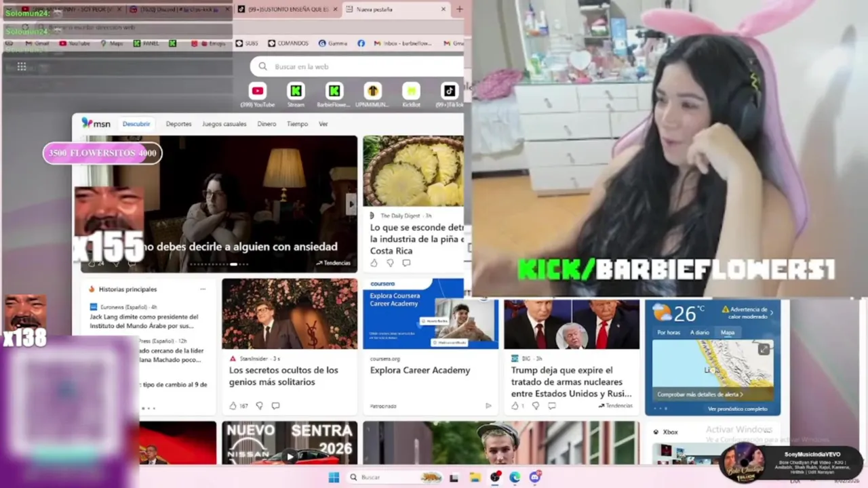868x488 pixels.
Task: Select the Juegos casuales MSN tab
Action: click(x=224, y=124)
